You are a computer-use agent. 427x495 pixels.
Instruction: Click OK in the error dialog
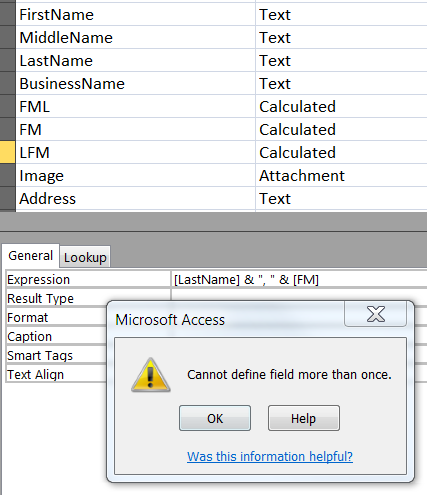[x=215, y=418]
